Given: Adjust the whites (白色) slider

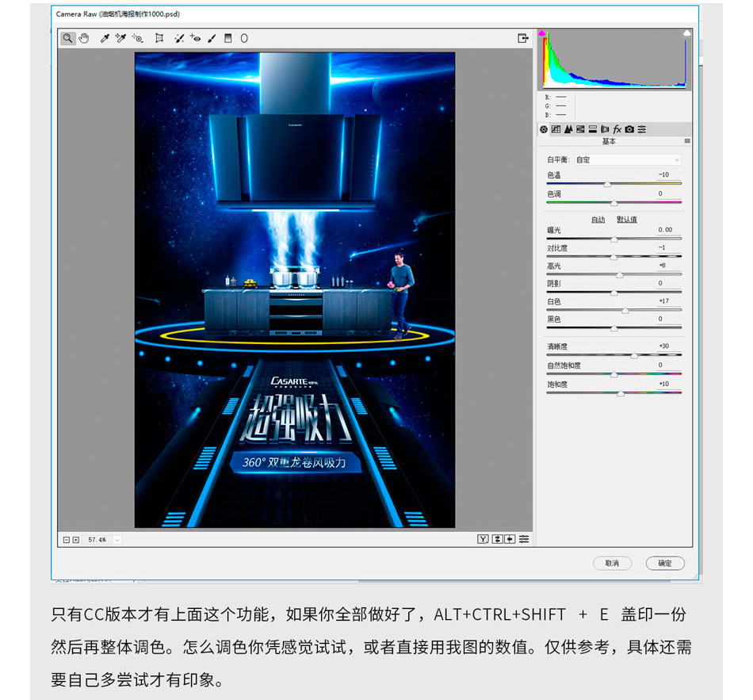Looking at the screenshot, I should click(x=625, y=311).
